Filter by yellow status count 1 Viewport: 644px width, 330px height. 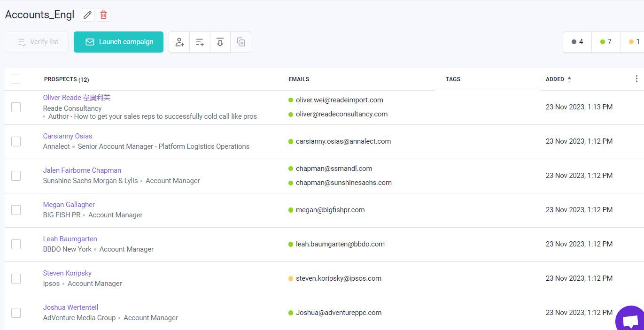634,42
